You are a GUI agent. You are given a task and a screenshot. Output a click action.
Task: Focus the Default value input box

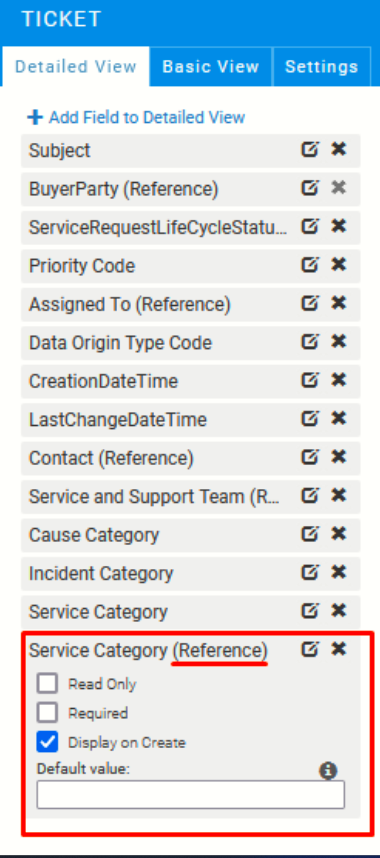click(x=191, y=795)
